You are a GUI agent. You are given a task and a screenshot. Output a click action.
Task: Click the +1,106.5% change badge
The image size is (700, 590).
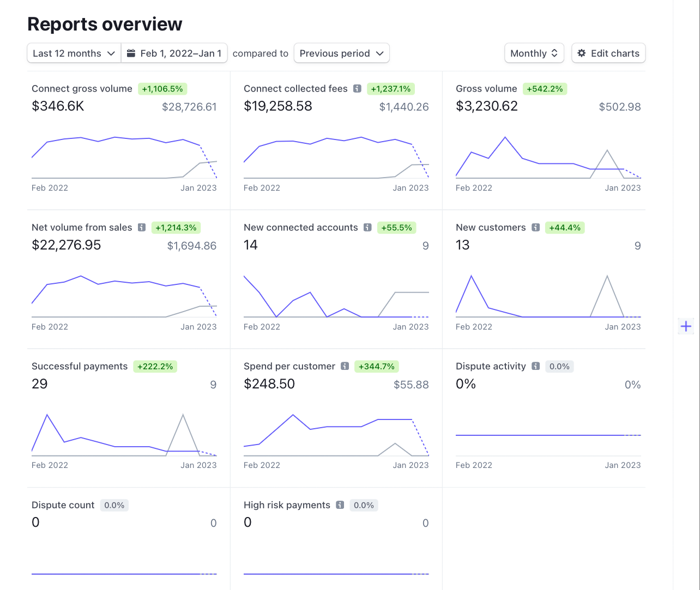click(x=162, y=89)
